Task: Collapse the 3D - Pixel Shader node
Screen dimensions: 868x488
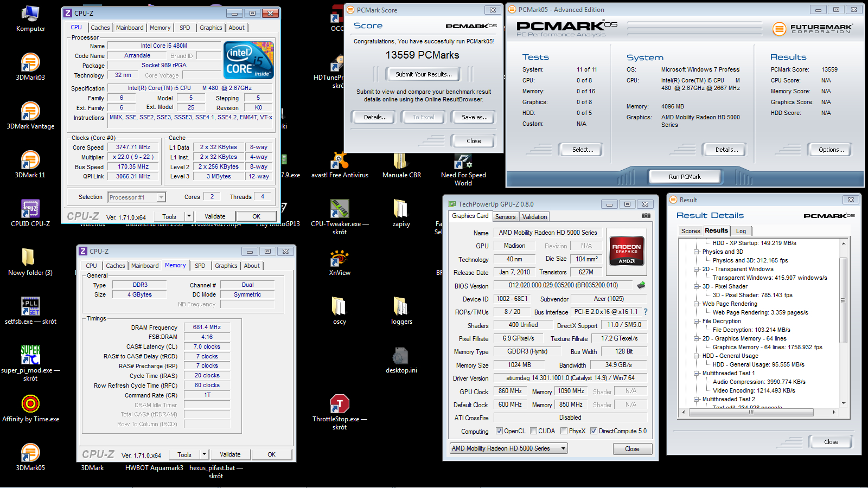Action: pyautogui.click(x=697, y=286)
